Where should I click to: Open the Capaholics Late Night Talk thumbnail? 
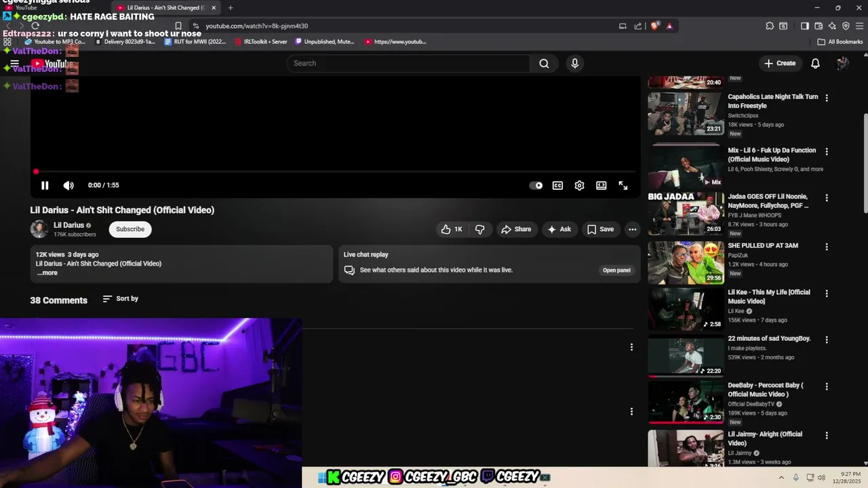(686, 114)
